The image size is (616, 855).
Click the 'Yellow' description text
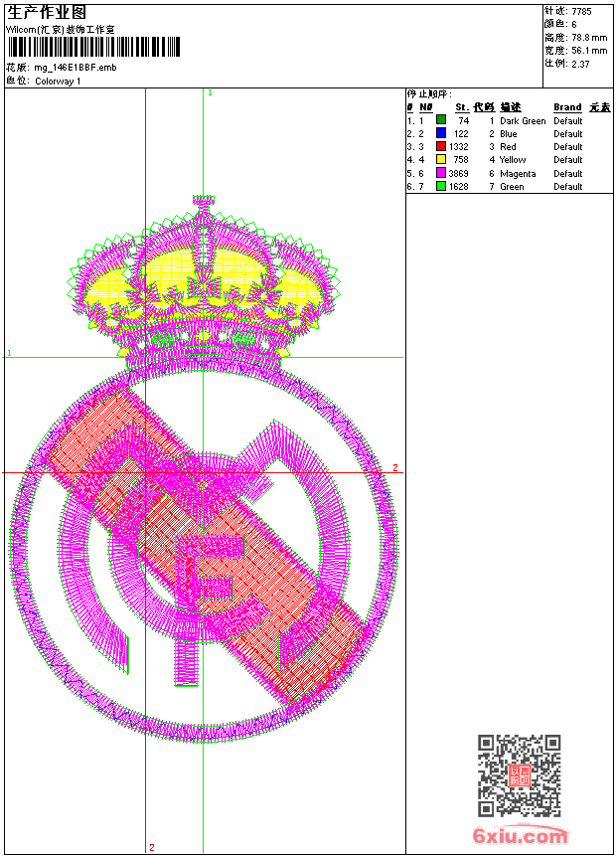click(513, 160)
